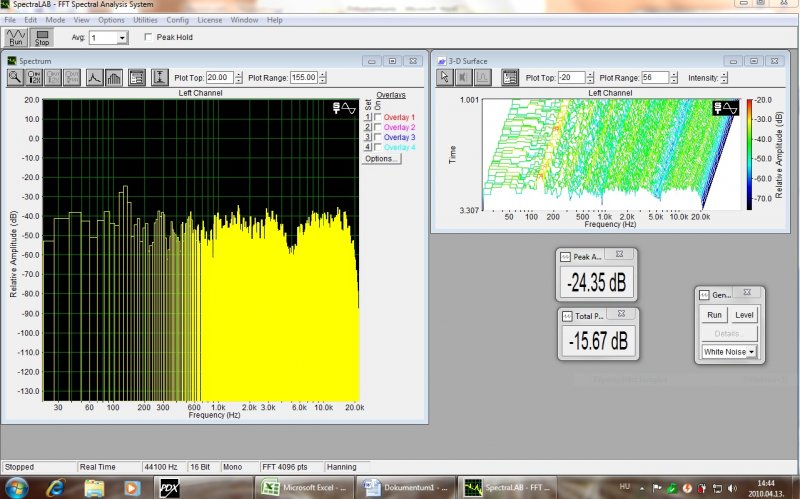Open the Config menu
This screenshot has height=499, width=800.
click(178, 20)
